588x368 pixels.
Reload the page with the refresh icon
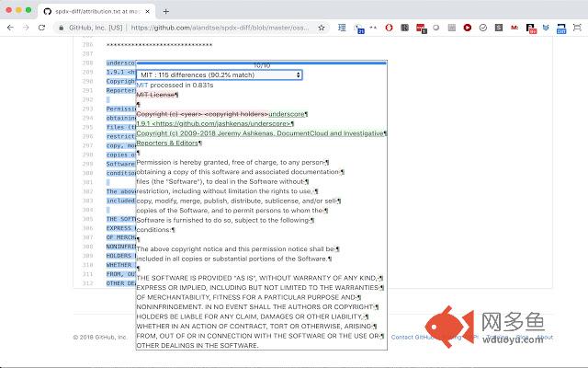point(41,28)
